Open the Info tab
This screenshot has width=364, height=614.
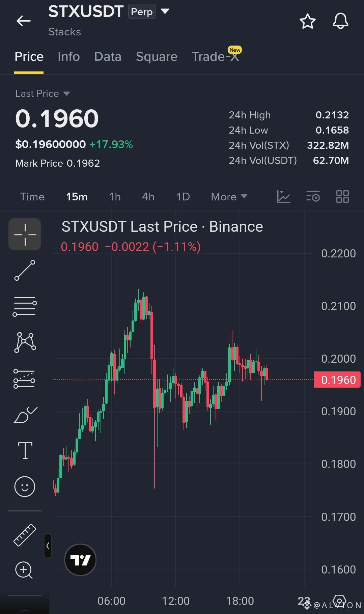[69, 57]
